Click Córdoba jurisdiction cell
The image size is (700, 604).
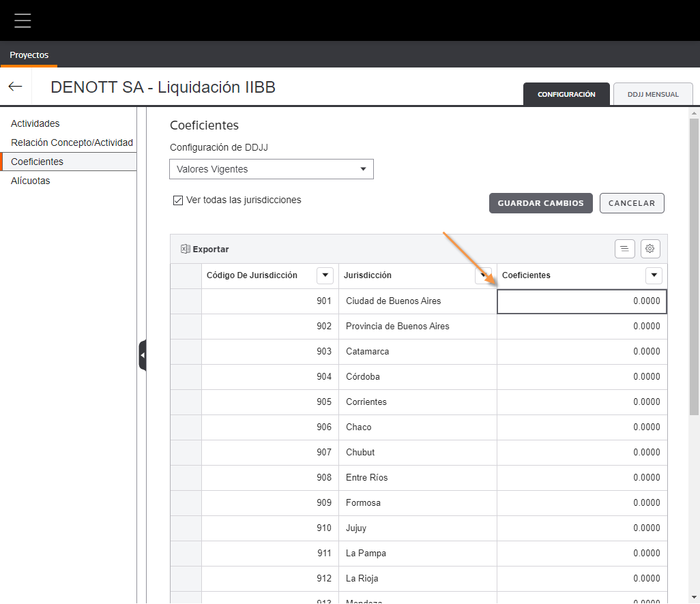tap(418, 377)
